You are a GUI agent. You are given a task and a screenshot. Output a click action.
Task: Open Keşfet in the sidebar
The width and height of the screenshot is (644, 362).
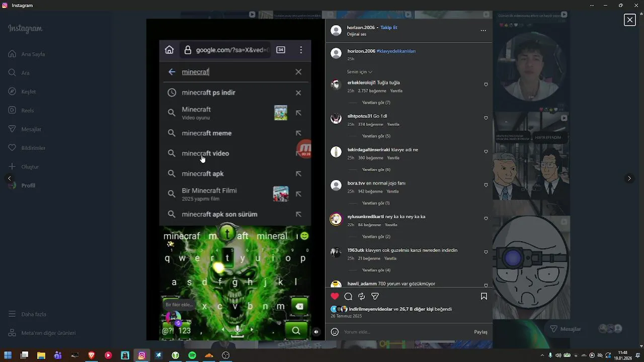[x=22, y=92]
